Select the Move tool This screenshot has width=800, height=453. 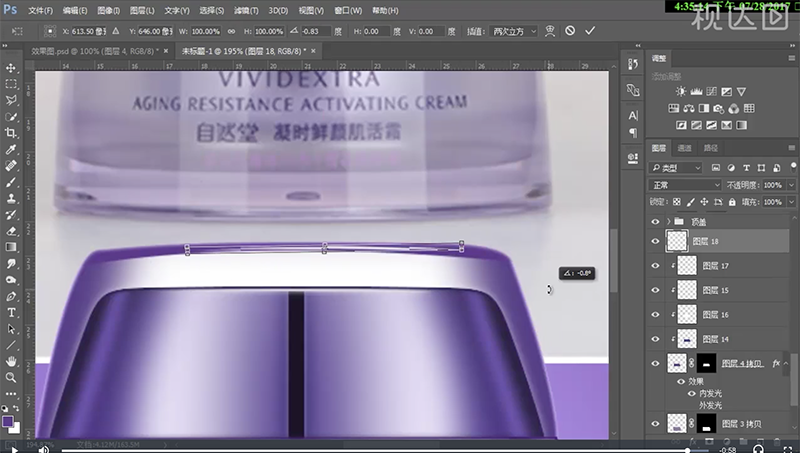(x=11, y=68)
